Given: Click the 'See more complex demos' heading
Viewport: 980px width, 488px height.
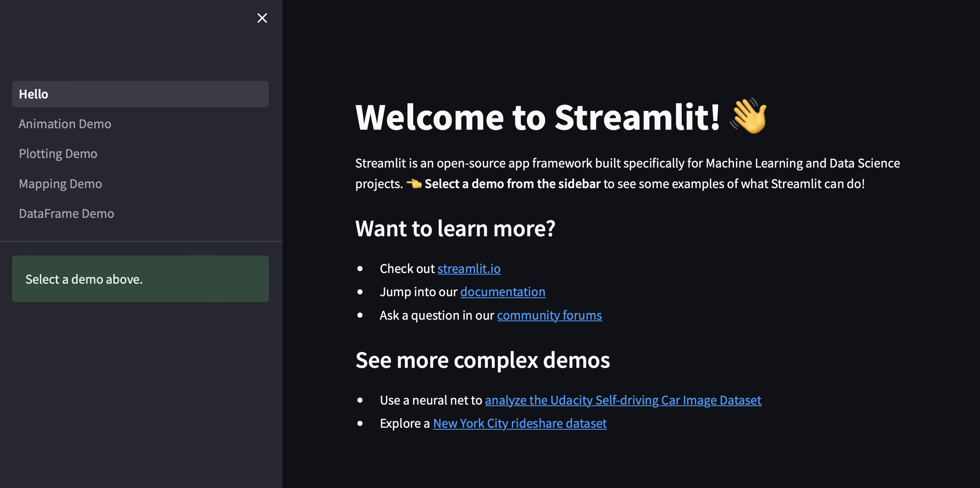Looking at the screenshot, I should (x=482, y=360).
